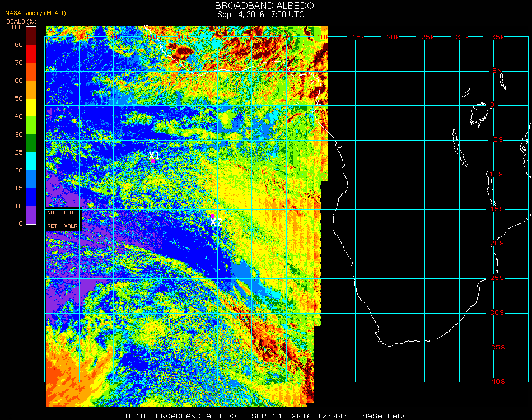The width and height of the screenshot is (532, 420).
Task: Click the 100 value on the colorbar
Action: tap(17, 27)
